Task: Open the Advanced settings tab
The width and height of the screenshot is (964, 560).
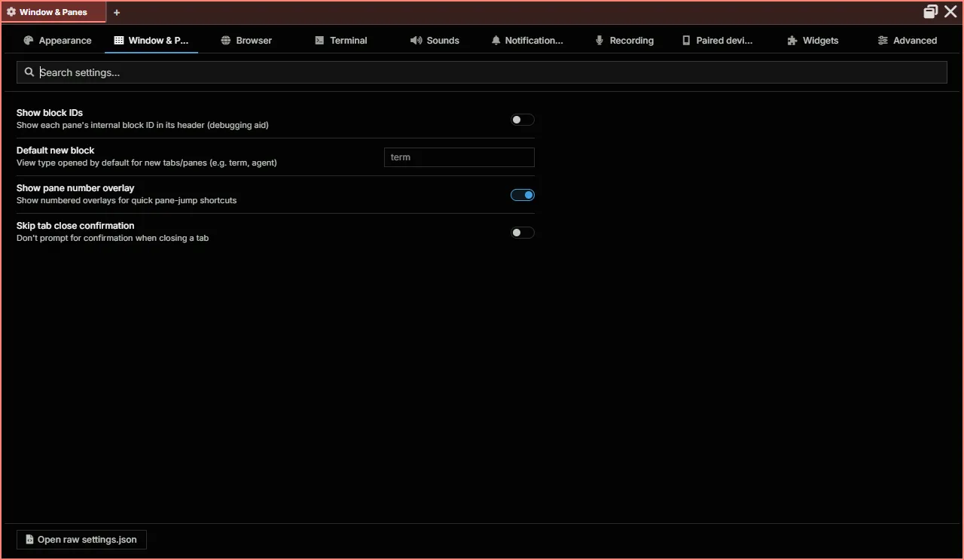Action: click(x=908, y=41)
